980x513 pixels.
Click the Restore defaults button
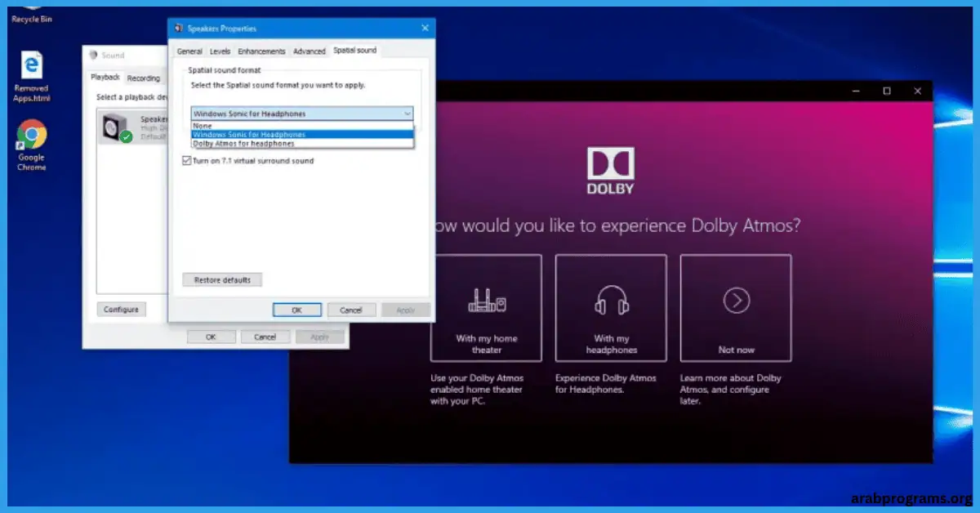click(x=222, y=280)
